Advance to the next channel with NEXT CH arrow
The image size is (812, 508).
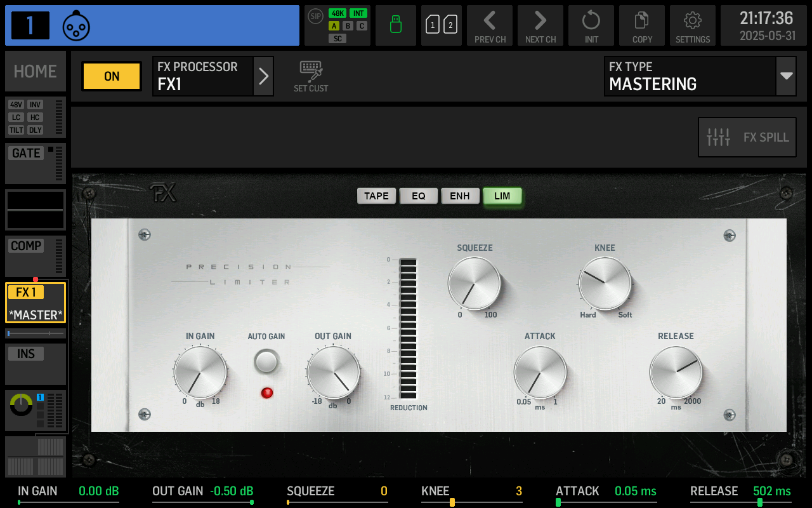tap(540, 25)
